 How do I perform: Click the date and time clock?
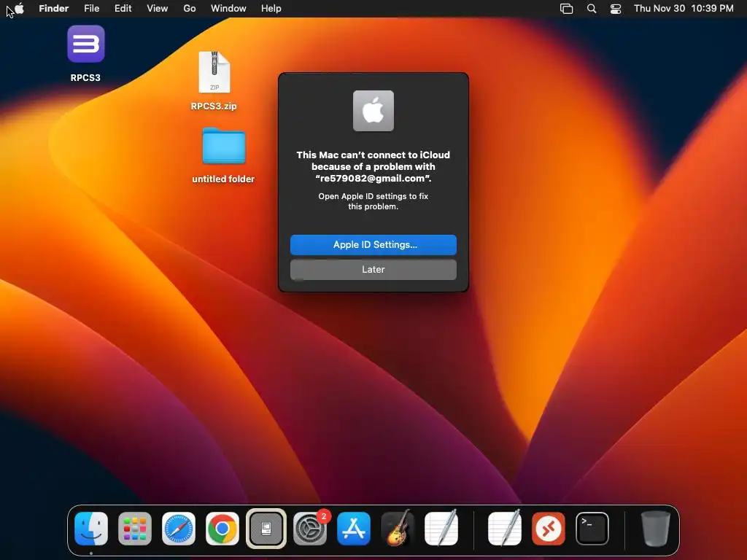(684, 9)
